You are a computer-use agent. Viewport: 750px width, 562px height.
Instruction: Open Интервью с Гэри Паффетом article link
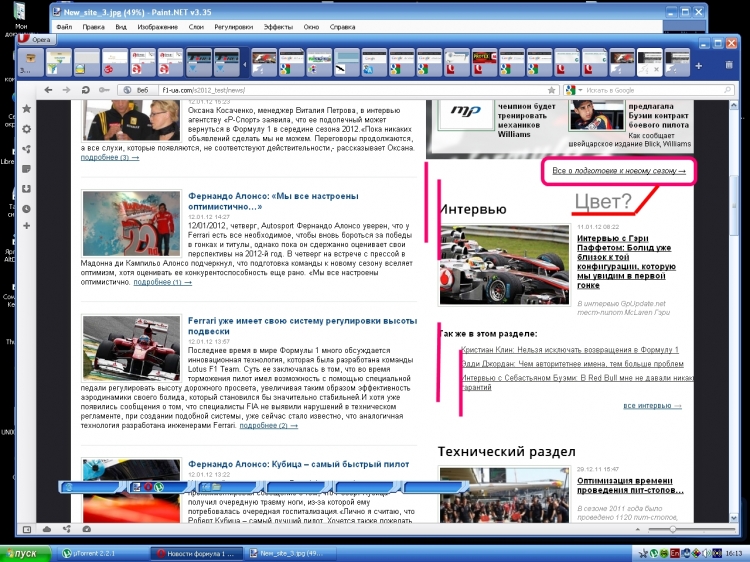coord(626,262)
